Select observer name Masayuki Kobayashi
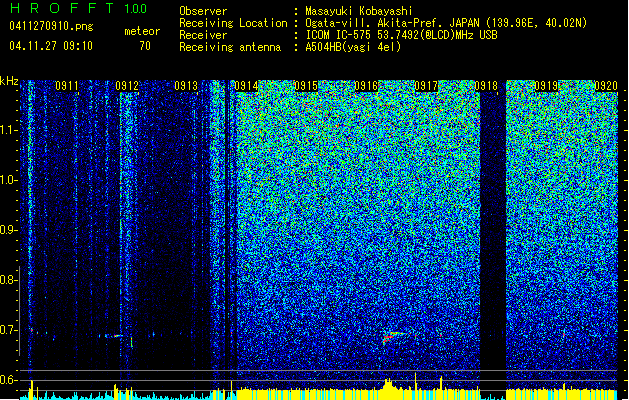The image size is (629, 400). click(359, 11)
